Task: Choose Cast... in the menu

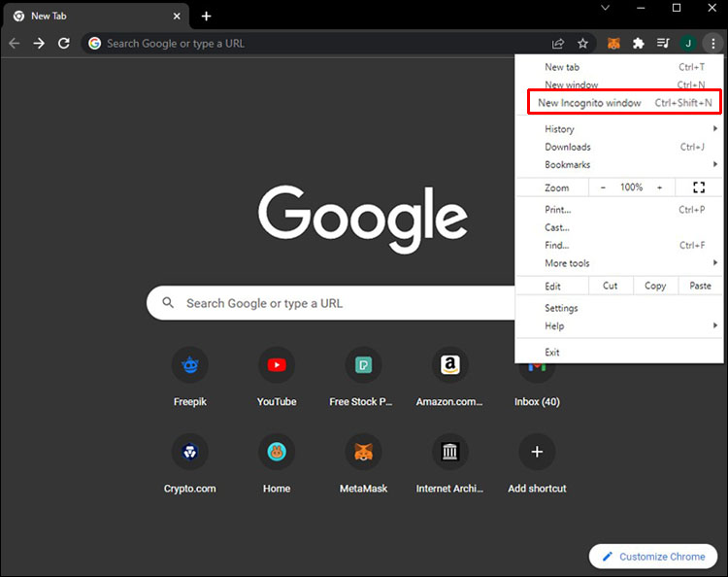Action: (619, 227)
